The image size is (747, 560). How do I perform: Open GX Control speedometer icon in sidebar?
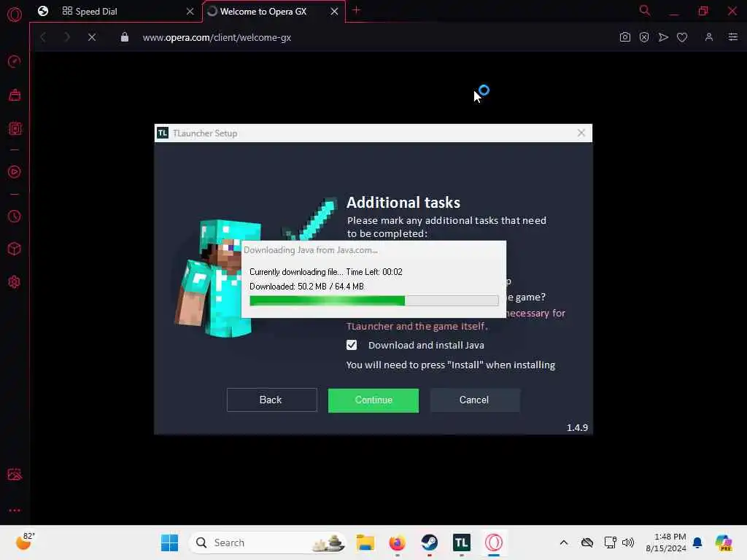tap(15, 61)
